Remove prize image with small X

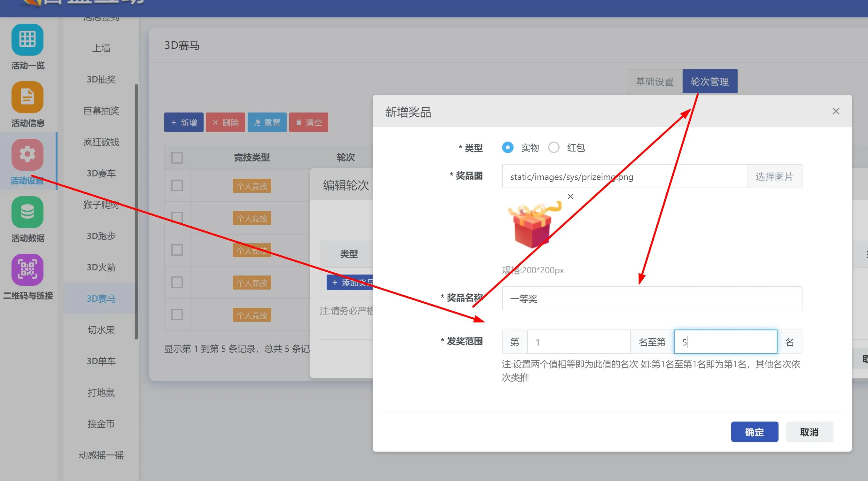pyautogui.click(x=570, y=196)
